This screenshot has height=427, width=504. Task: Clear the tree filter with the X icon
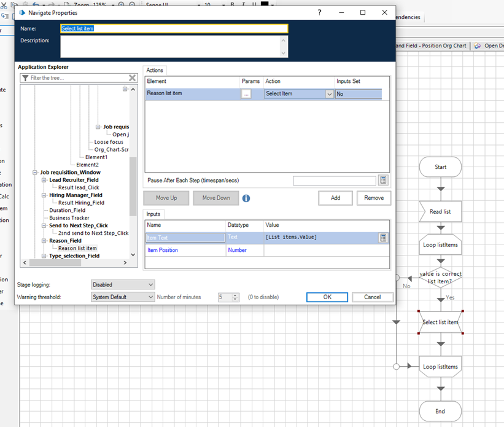point(132,78)
